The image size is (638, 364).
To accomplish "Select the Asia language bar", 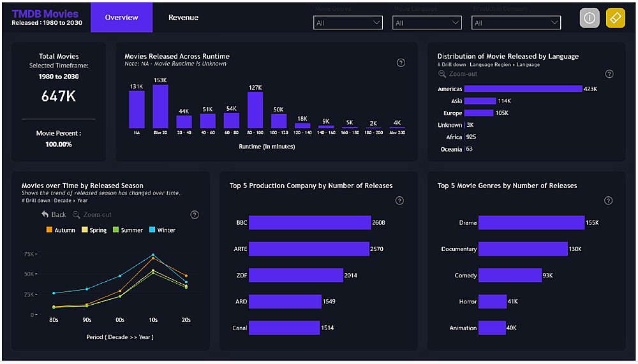I will (x=480, y=101).
